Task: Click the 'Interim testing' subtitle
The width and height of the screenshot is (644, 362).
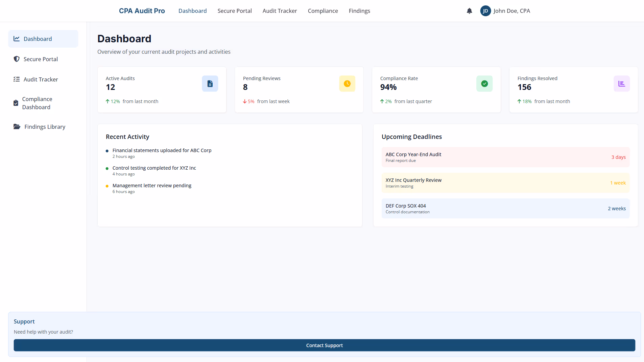Action: [x=399, y=186]
